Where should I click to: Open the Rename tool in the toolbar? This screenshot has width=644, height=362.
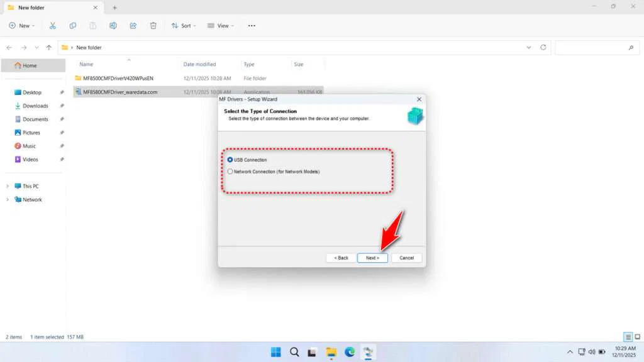113,26
